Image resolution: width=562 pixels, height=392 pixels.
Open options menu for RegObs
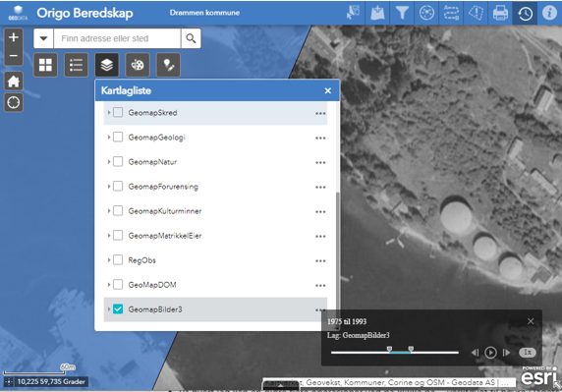coord(320,261)
